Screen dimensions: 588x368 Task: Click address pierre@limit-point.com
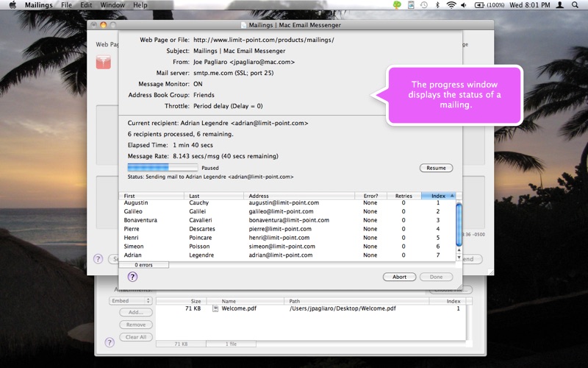[279, 229]
